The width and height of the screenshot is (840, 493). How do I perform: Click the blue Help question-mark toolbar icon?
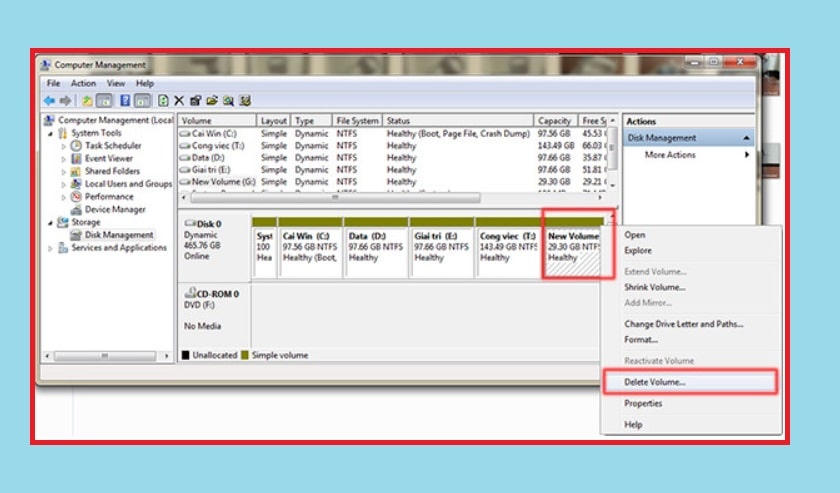pos(124,100)
